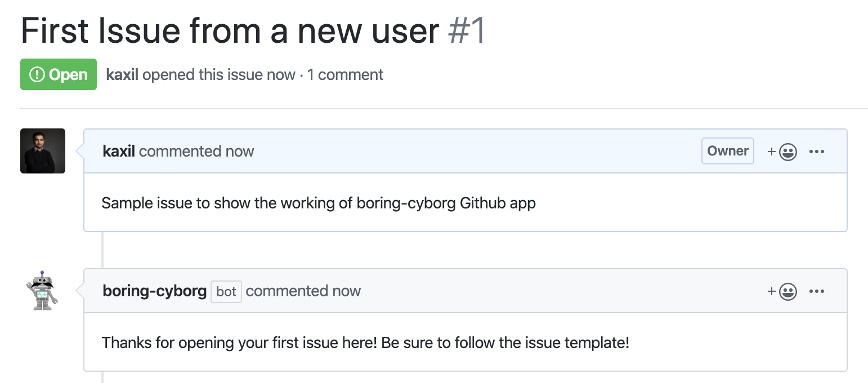This screenshot has width=868, height=383.
Task: Click the "1 comment" count text
Action: point(345,75)
